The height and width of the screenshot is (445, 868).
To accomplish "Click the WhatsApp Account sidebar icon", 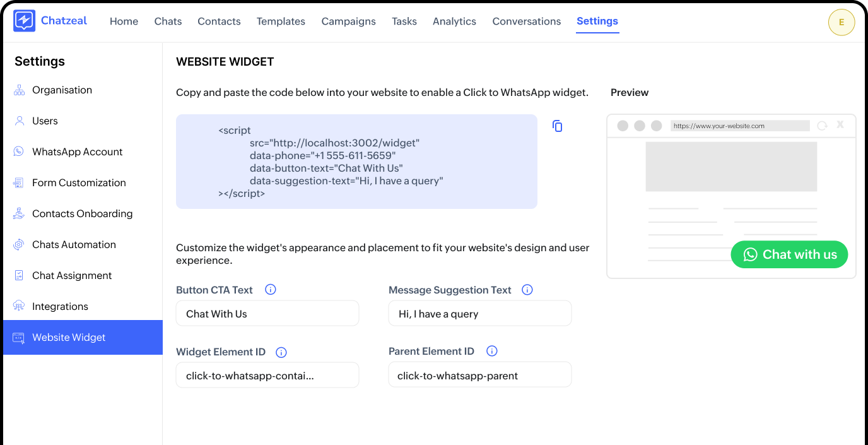I will click(19, 152).
